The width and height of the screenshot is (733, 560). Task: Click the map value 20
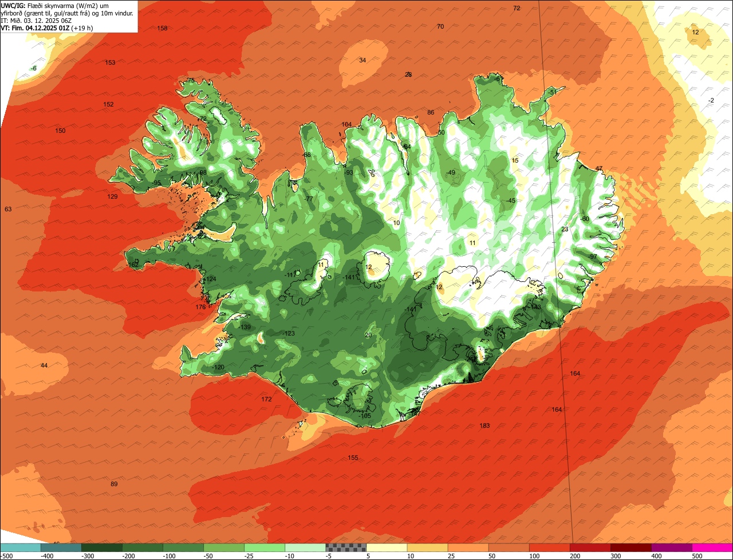(368, 335)
